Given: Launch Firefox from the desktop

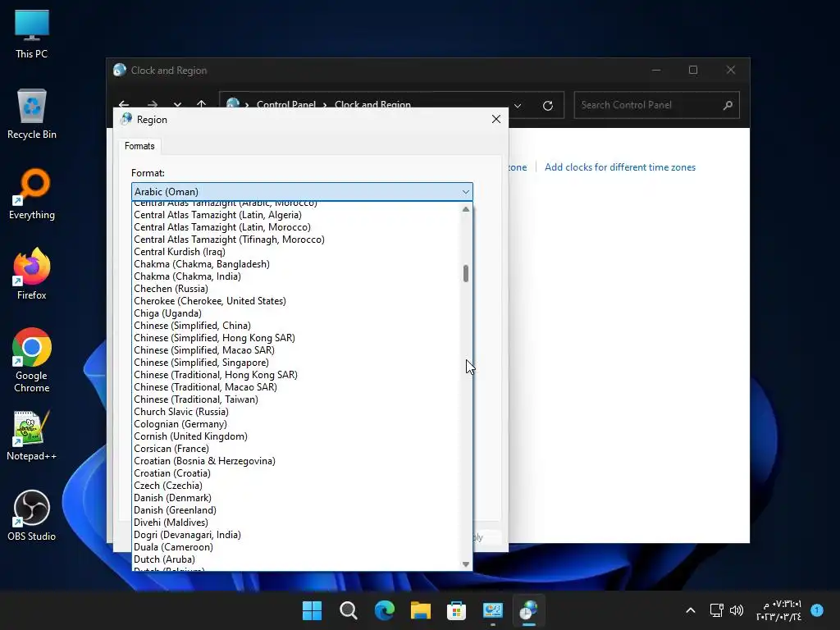Looking at the screenshot, I should [32, 274].
